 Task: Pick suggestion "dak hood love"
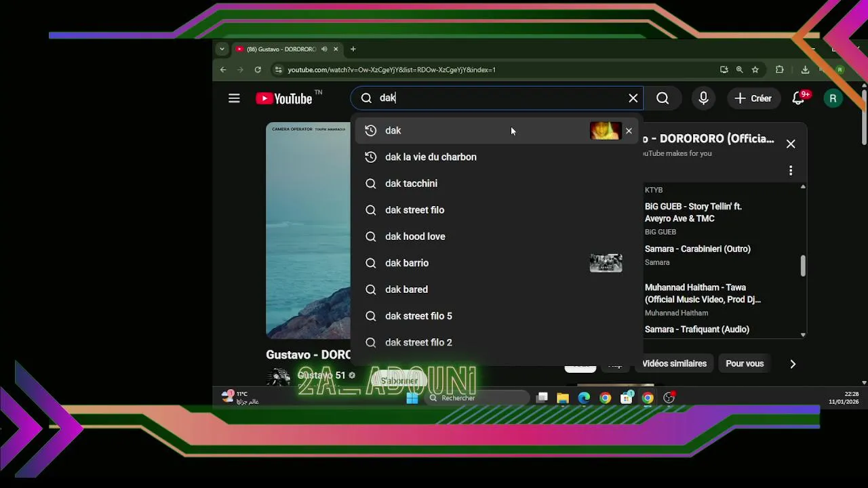click(496, 237)
